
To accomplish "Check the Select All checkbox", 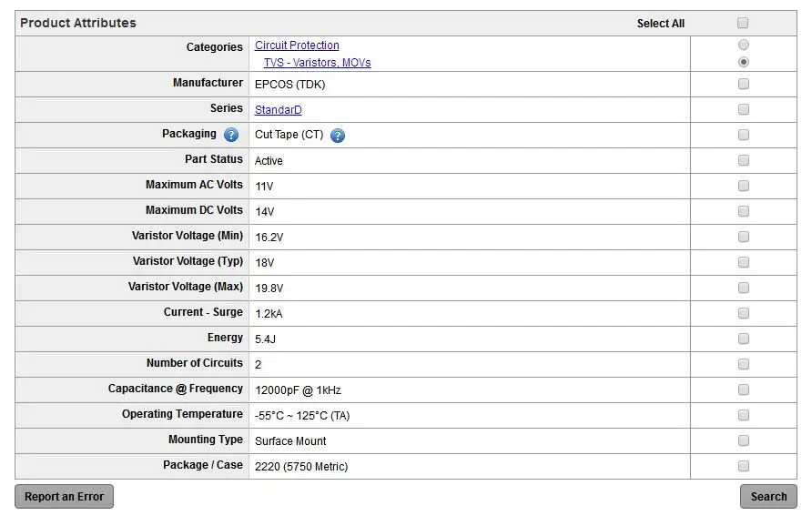I will point(743,23).
